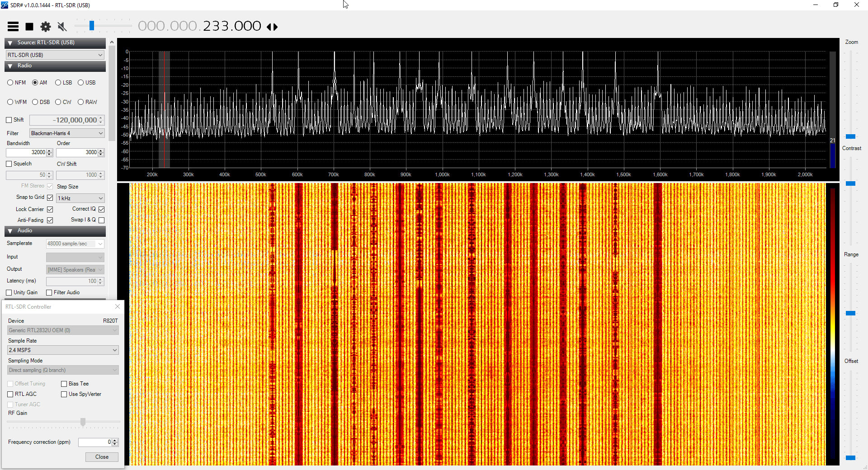
Task: Uncheck Snap to Grid
Action: point(50,197)
